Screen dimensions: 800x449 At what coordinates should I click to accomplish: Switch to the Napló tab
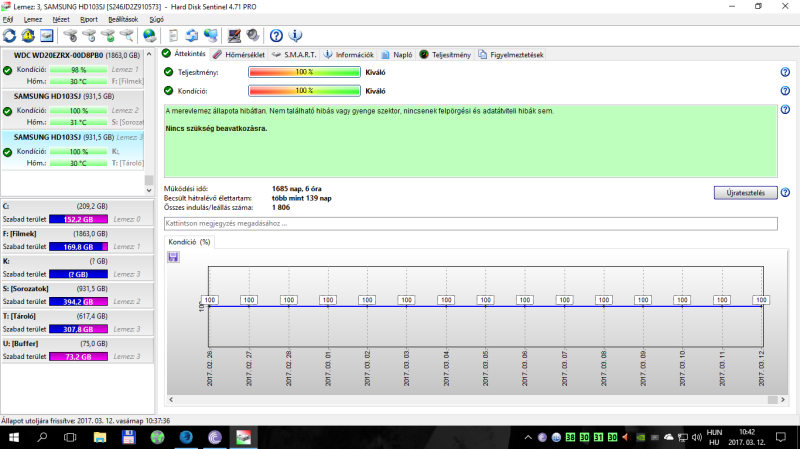click(397, 55)
